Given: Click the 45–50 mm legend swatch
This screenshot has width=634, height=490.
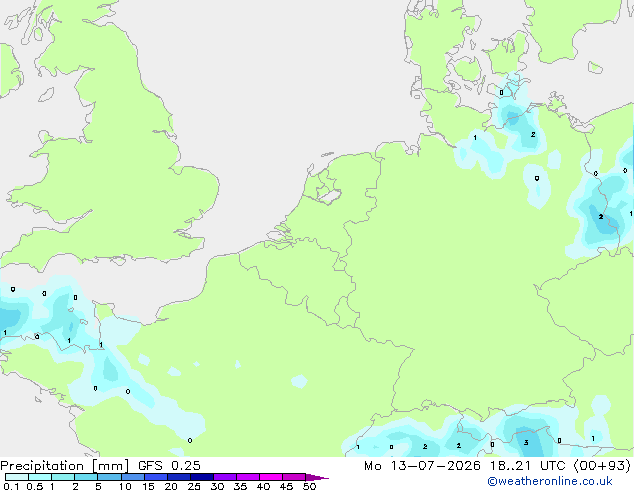Looking at the screenshot, I should tap(294, 477).
